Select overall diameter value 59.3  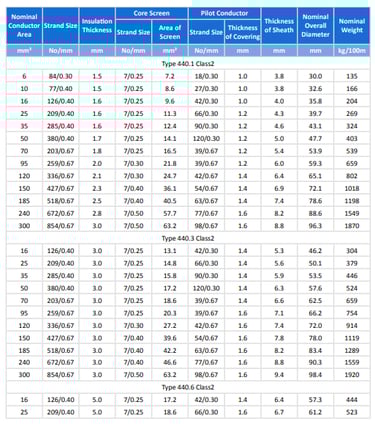pos(315,164)
